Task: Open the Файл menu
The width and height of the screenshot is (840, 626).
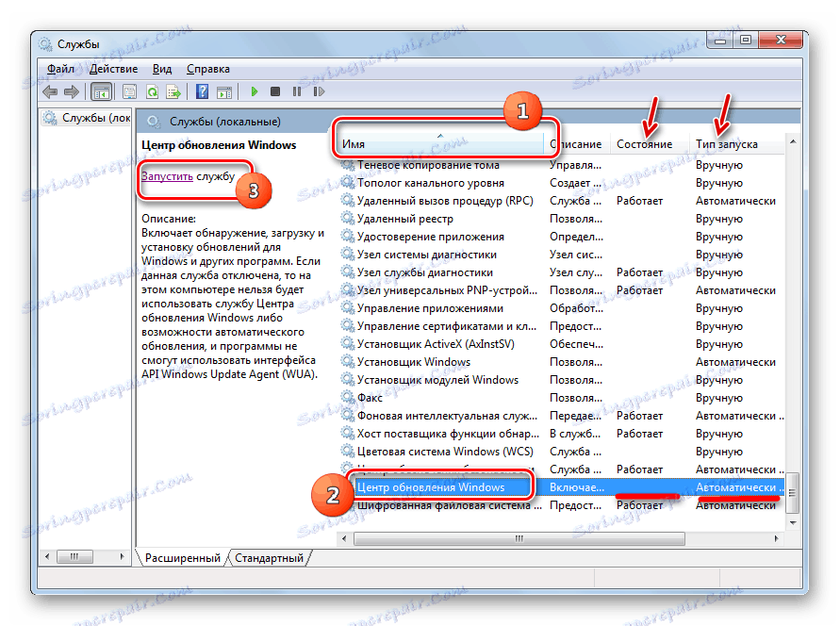Action: click(x=60, y=69)
